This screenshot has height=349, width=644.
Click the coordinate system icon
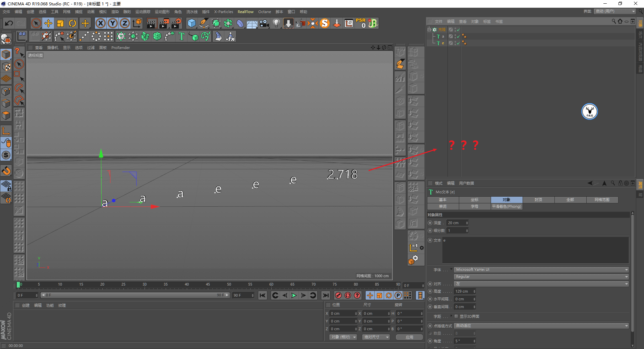tap(137, 23)
